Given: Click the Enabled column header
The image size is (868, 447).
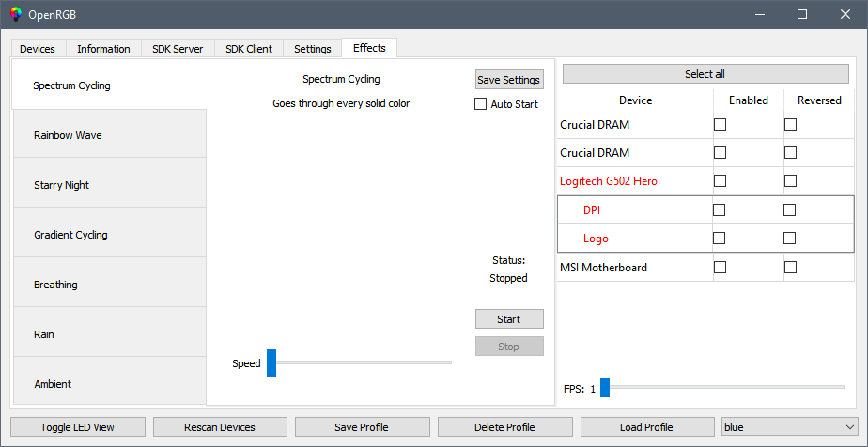Looking at the screenshot, I should pyautogui.click(x=749, y=100).
